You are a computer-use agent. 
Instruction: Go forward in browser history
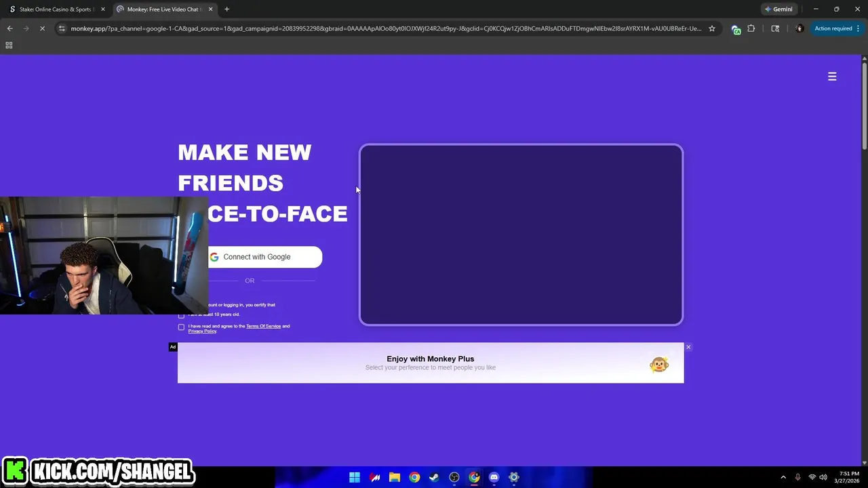[x=26, y=28]
